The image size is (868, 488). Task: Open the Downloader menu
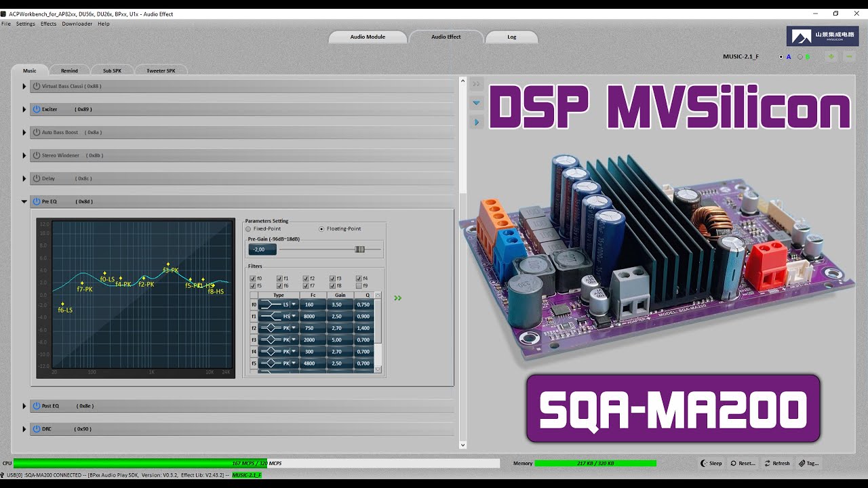(77, 24)
